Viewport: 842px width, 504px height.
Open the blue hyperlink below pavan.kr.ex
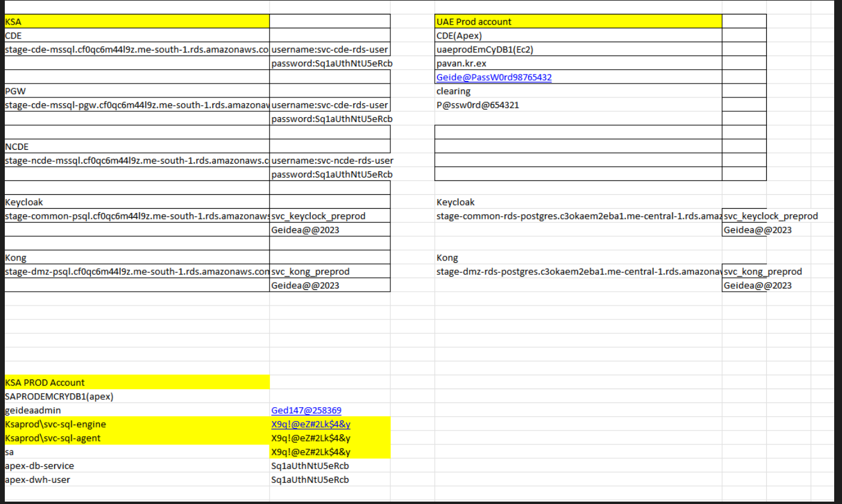click(x=494, y=78)
